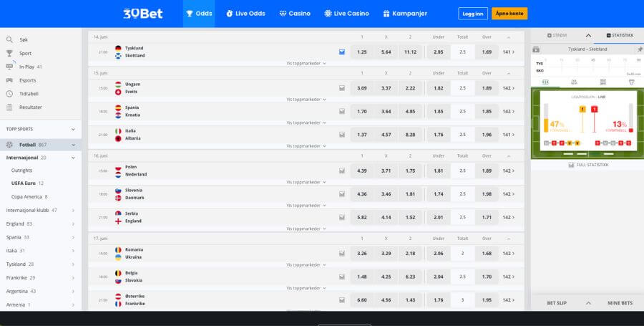
Task: Click the Fotball ball icon
Action: click(9, 145)
